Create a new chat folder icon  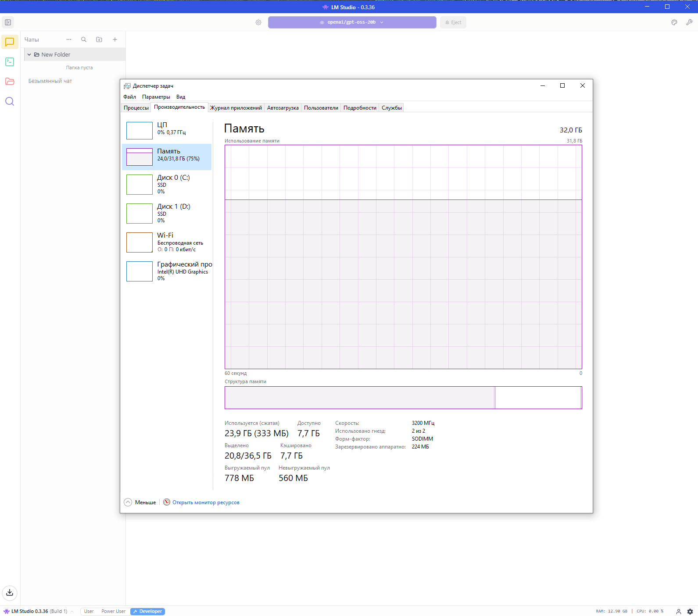99,39
